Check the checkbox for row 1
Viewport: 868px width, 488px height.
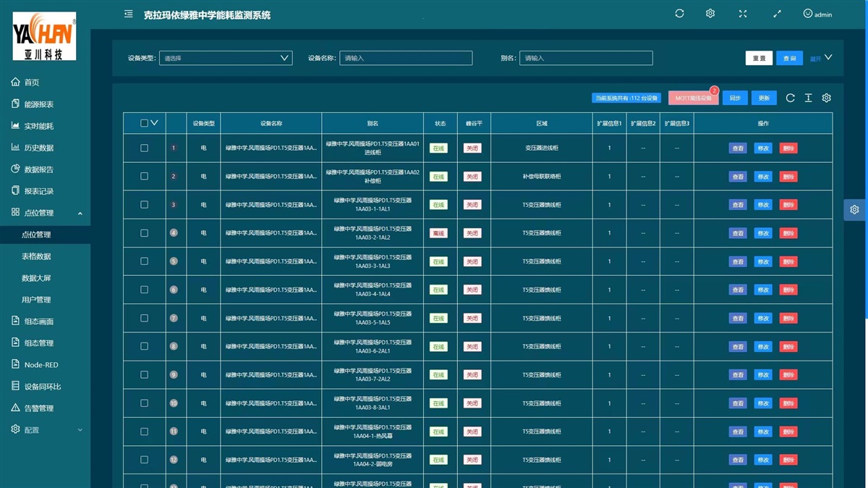pyautogui.click(x=144, y=148)
